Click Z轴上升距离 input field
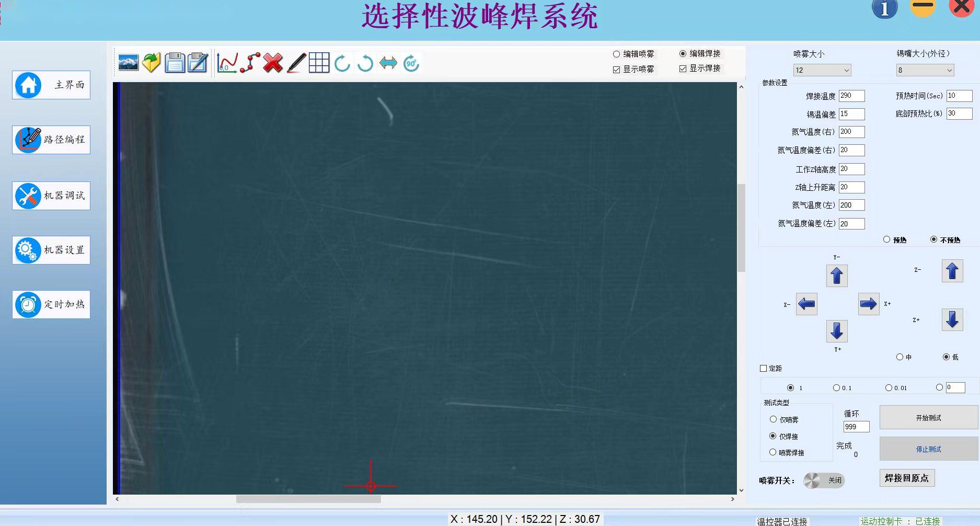980x526 pixels. (x=852, y=187)
